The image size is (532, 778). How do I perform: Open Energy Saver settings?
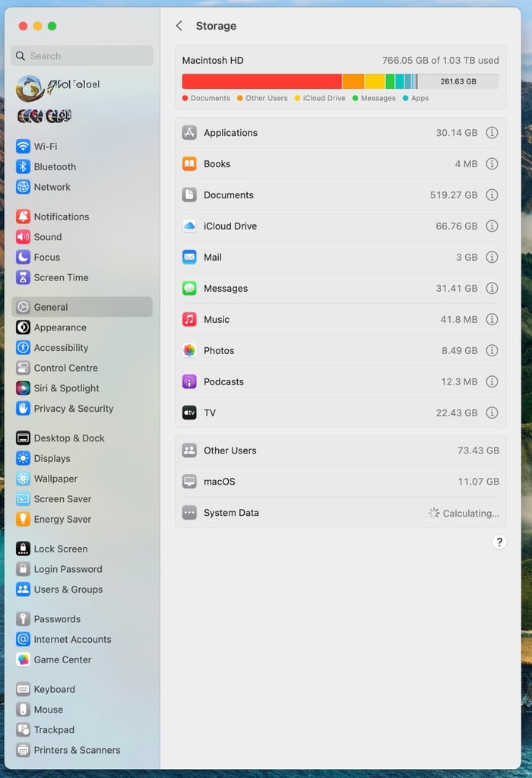click(x=82, y=520)
